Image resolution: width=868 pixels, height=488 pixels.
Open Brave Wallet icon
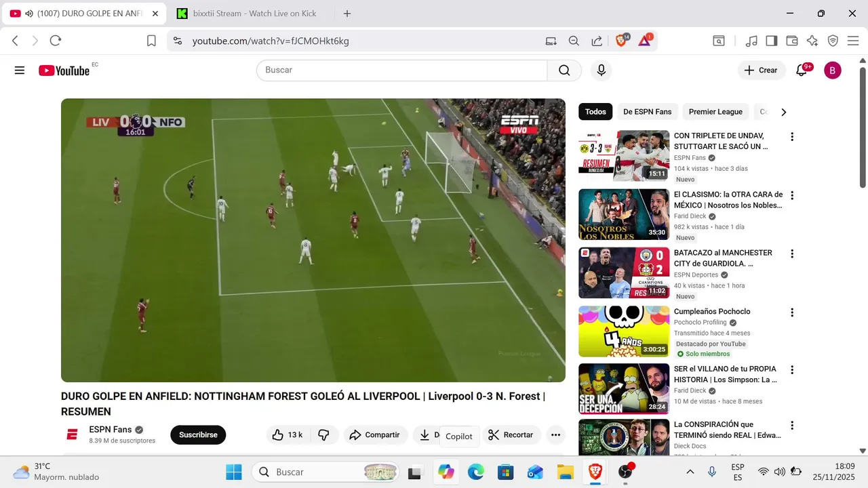point(791,41)
